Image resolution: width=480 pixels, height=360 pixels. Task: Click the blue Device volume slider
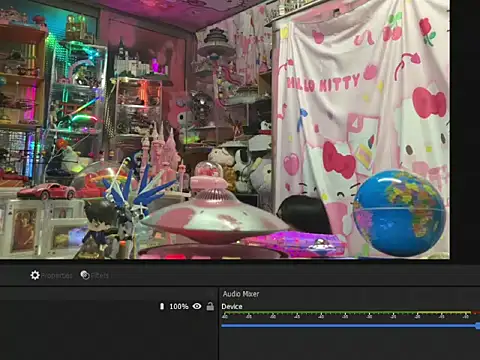pos(350,325)
